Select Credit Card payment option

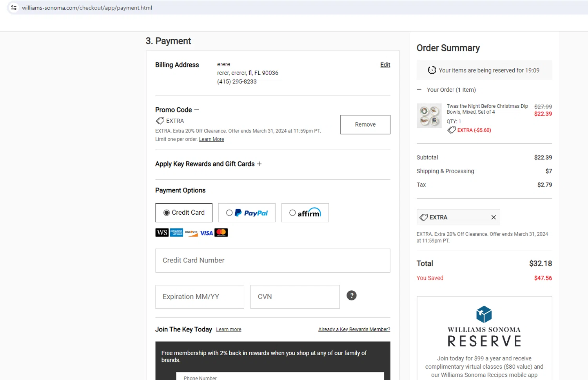tap(184, 213)
